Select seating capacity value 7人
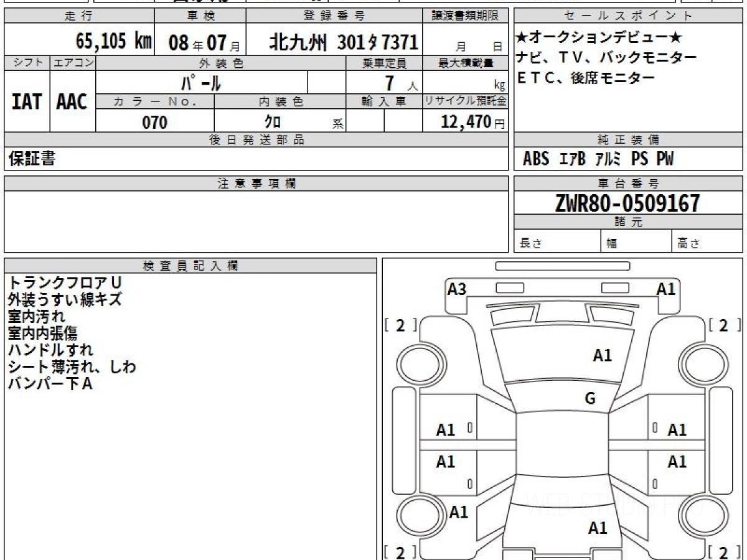Viewport: 747px width, 560px height. [x=402, y=83]
